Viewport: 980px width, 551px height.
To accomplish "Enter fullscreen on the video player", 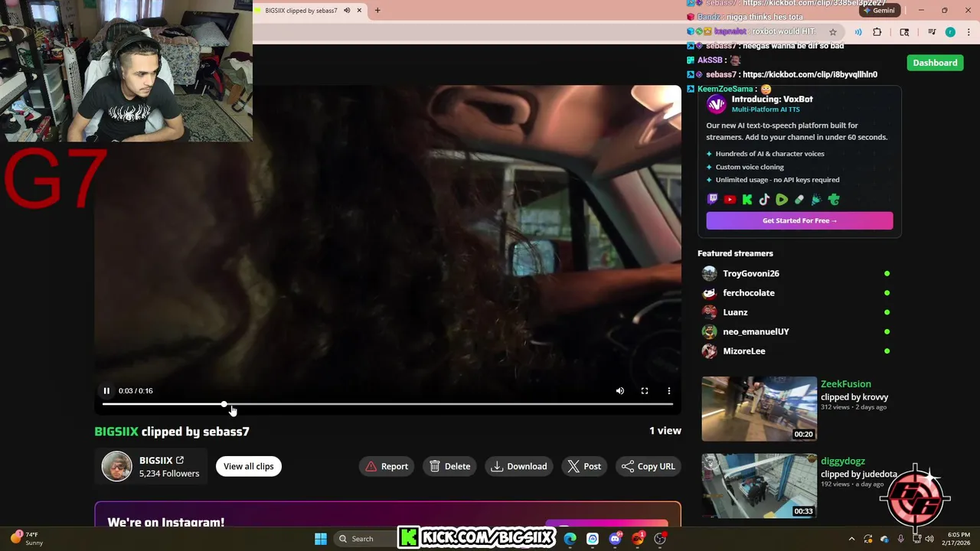I will pyautogui.click(x=645, y=391).
